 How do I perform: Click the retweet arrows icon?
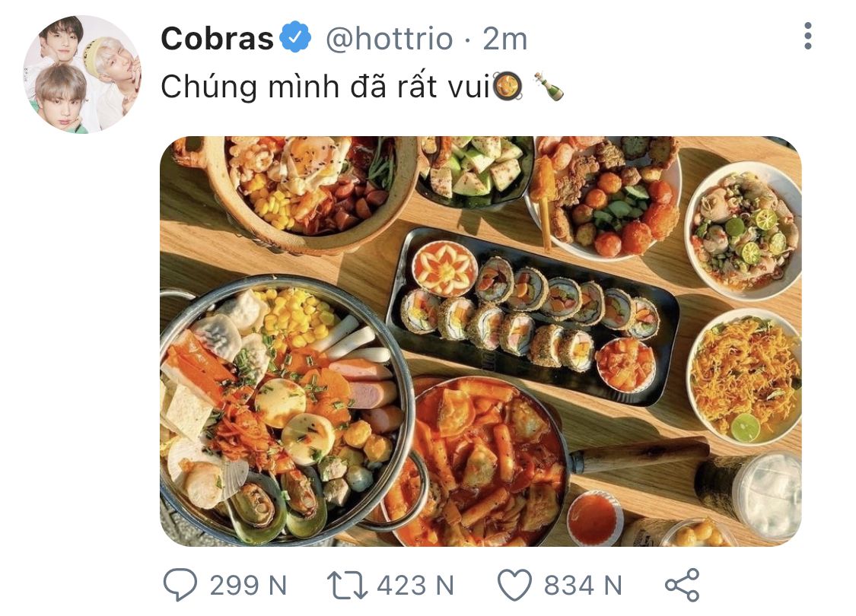tap(347, 586)
